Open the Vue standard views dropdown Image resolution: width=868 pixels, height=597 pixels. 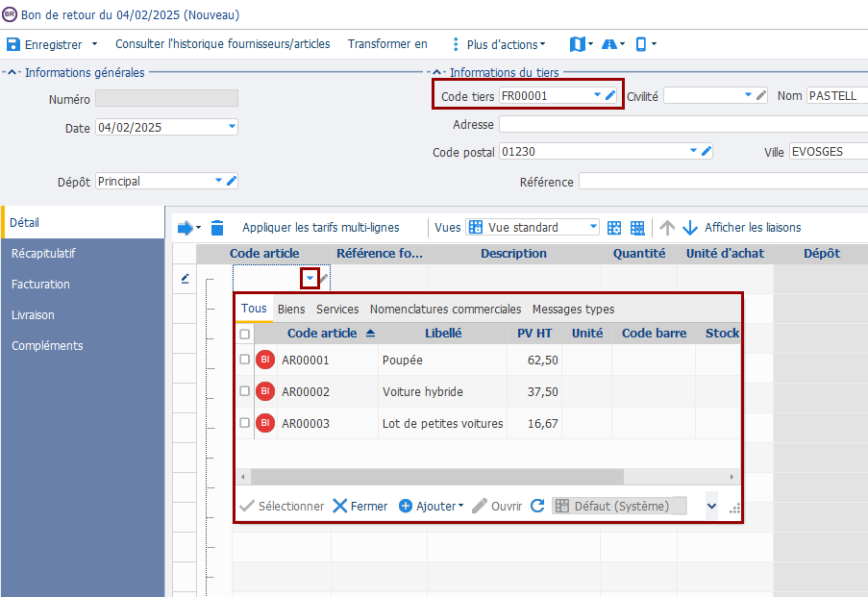[x=593, y=227]
